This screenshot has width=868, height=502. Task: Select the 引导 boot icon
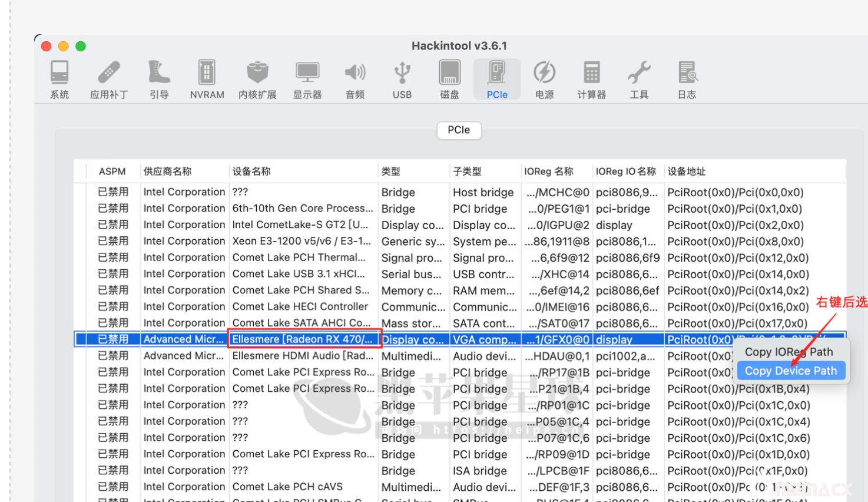pyautogui.click(x=158, y=80)
